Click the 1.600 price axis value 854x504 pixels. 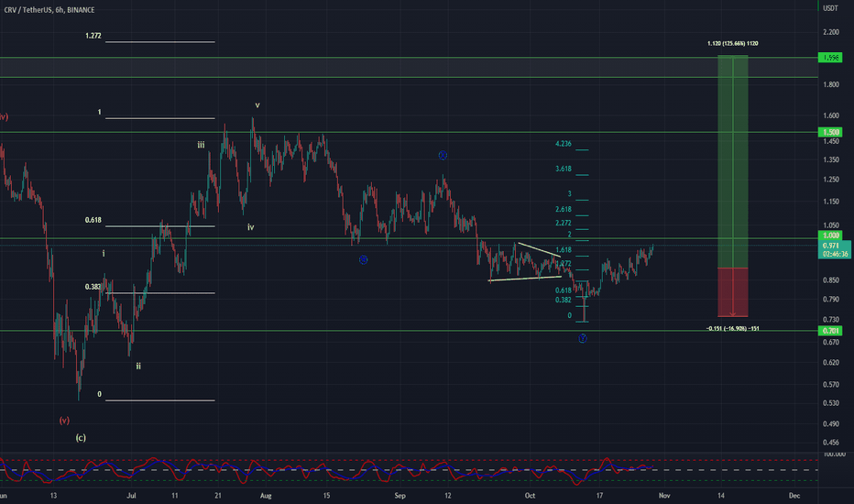831,115
